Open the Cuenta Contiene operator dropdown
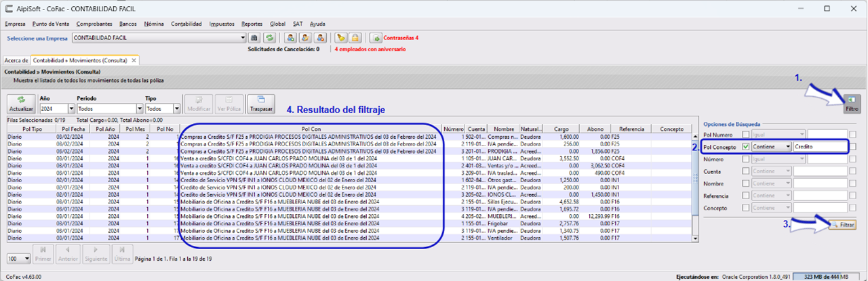 771,171
